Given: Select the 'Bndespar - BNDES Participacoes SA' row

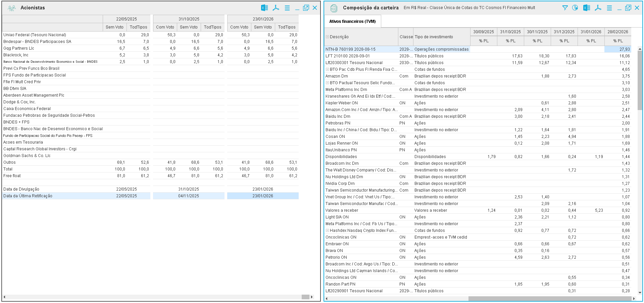Looking at the screenshot, I should click(x=150, y=42).
